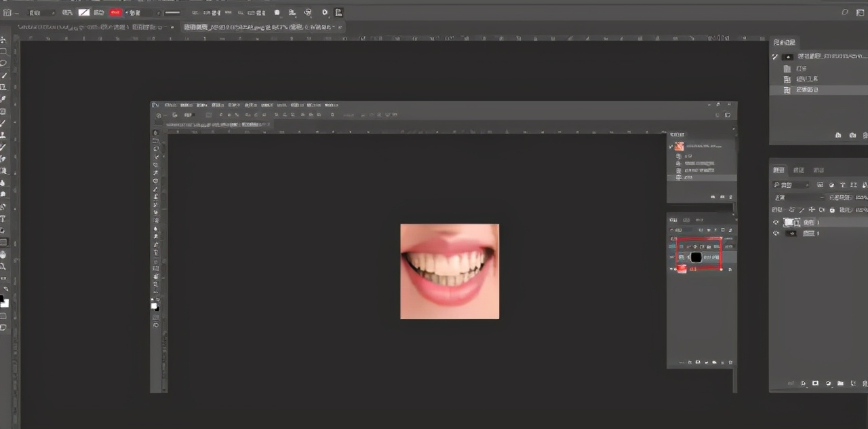Toggle visibility of the bottom layer
The height and width of the screenshot is (429, 868).
point(776,233)
